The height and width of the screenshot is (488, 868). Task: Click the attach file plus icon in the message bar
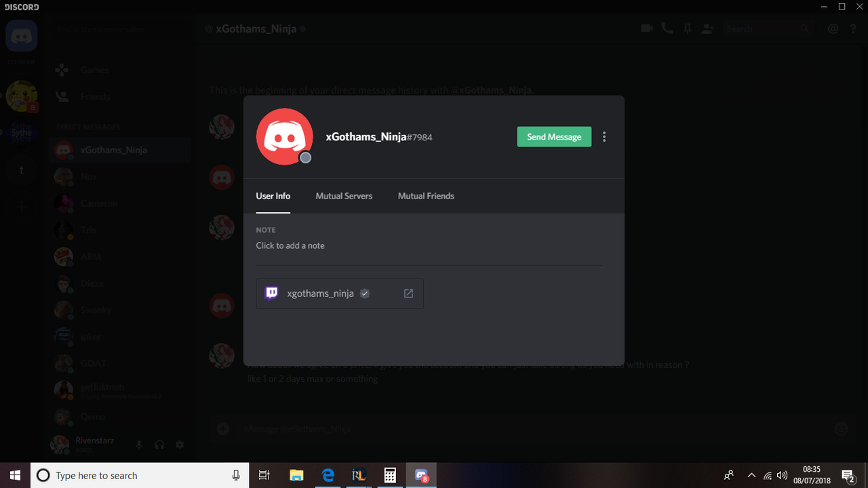click(x=223, y=428)
